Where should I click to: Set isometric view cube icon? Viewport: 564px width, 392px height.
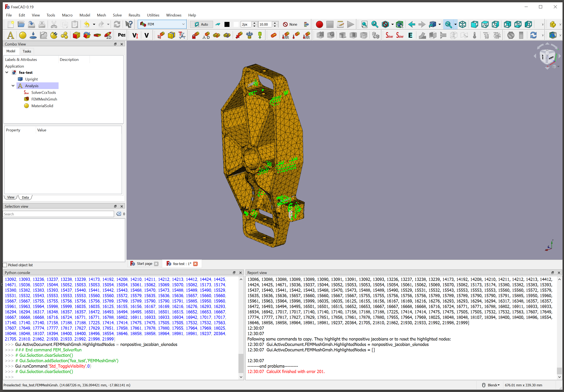click(462, 24)
